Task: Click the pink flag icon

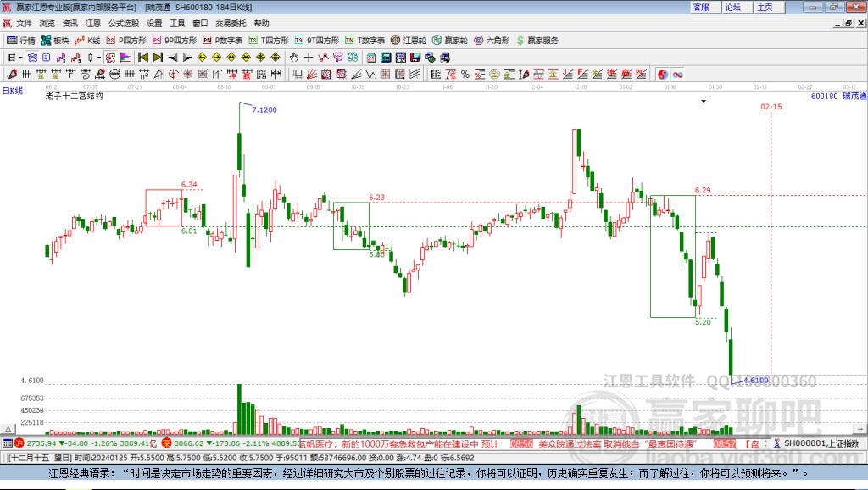Action: [125, 58]
